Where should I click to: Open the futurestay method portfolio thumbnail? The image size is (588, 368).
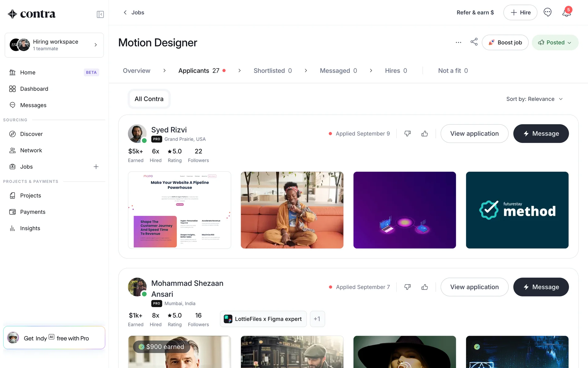pos(517,210)
